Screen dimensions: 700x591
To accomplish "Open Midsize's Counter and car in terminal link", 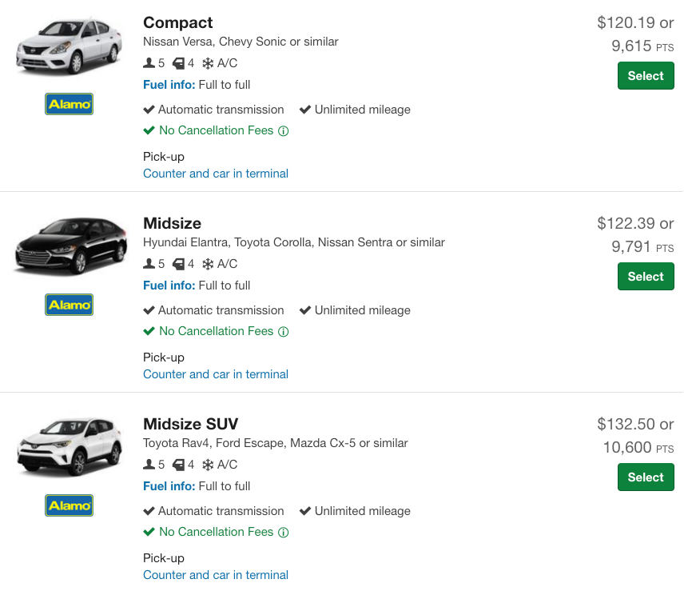I will coord(216,374).
